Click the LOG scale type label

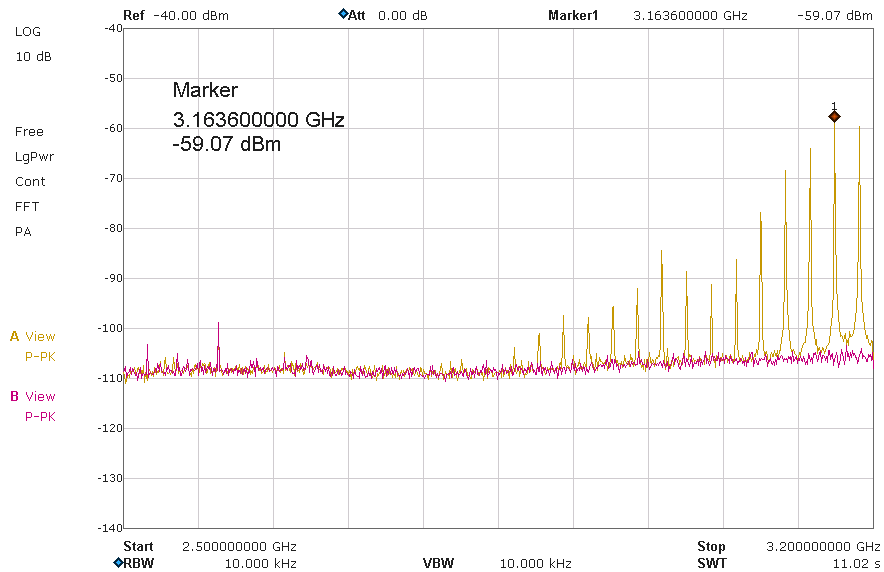pos(28,31)
